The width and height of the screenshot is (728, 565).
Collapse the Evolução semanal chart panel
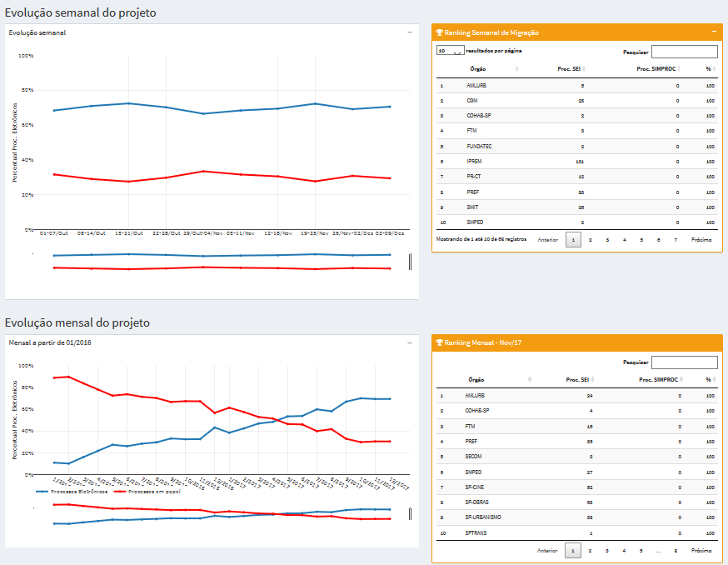click(x=410, y=32)
